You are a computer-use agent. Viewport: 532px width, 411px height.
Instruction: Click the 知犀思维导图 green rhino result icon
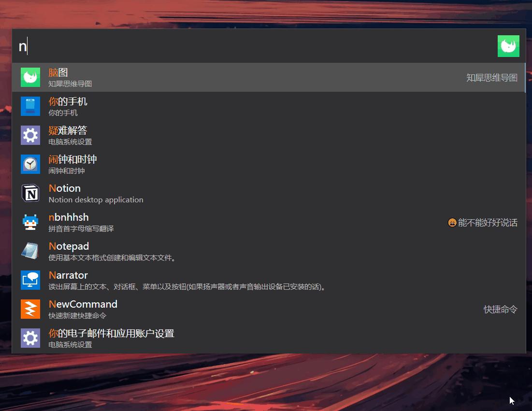(x=30, y=77)
